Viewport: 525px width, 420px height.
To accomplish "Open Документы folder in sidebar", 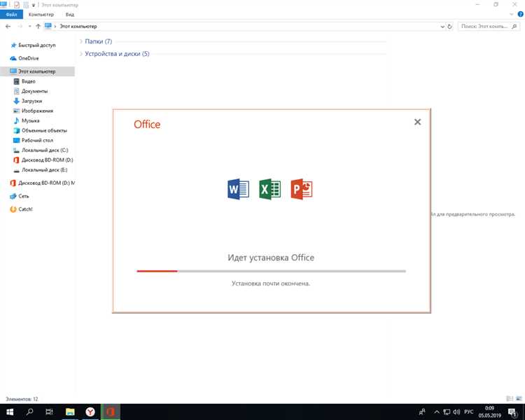I will coord(34,91).
